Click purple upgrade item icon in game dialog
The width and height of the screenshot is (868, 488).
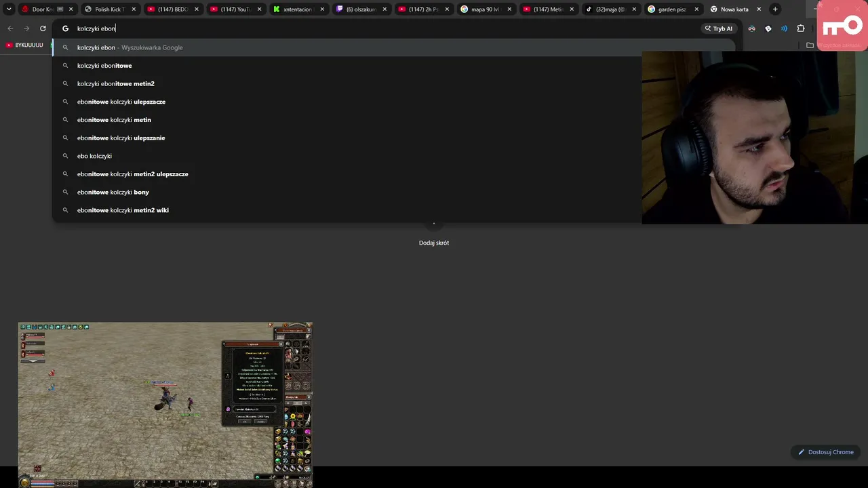click(x=228, y=409)
